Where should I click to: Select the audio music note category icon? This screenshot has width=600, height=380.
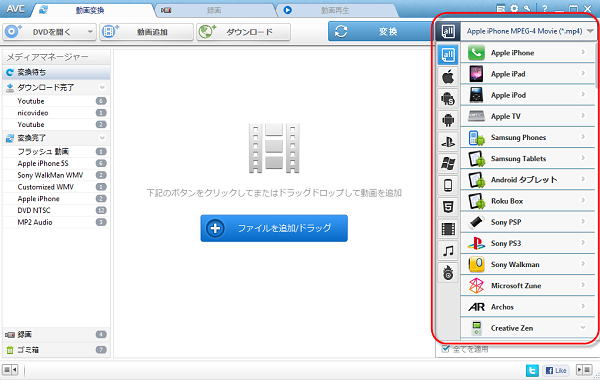(448, 251)
